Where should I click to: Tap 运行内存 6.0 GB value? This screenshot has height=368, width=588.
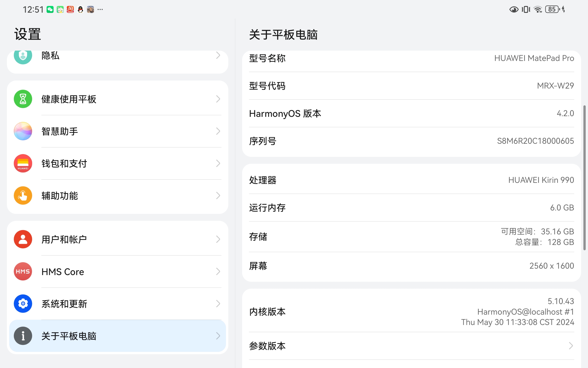562,208
